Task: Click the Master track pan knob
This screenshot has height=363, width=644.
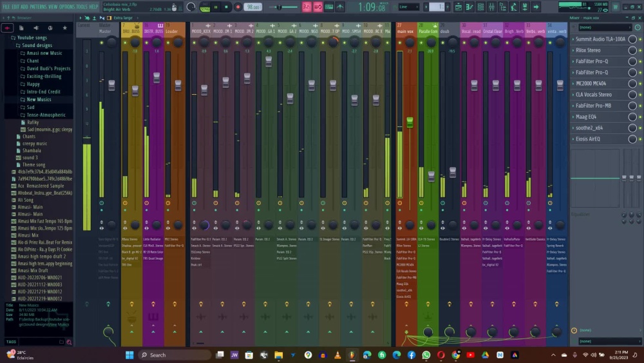Action: [111, 43]
